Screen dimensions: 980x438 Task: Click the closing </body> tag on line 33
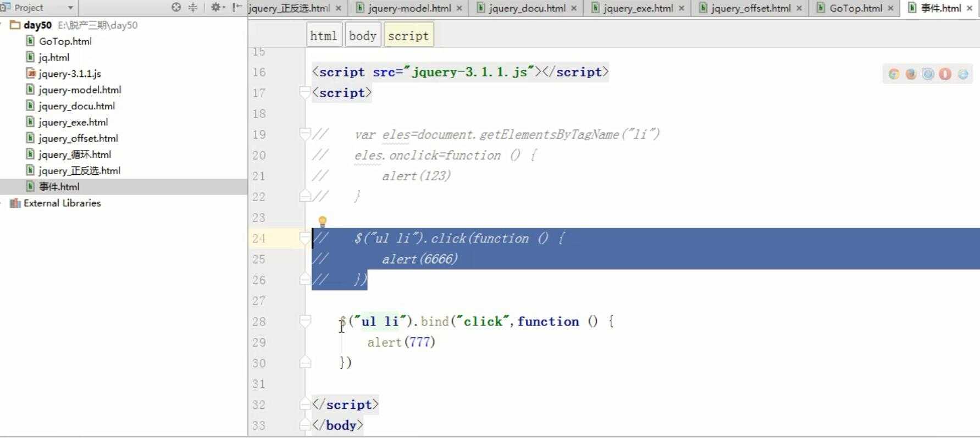coord(337,425)
